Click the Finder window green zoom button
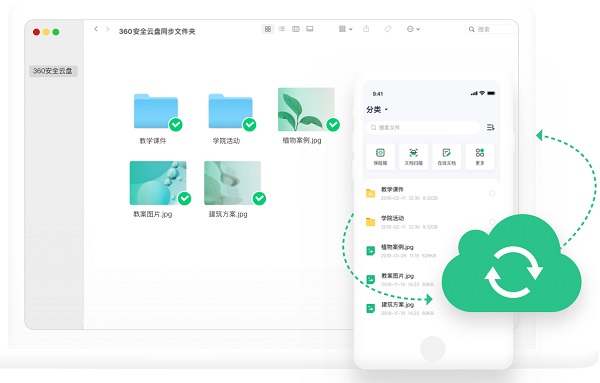 click(56, 32)
